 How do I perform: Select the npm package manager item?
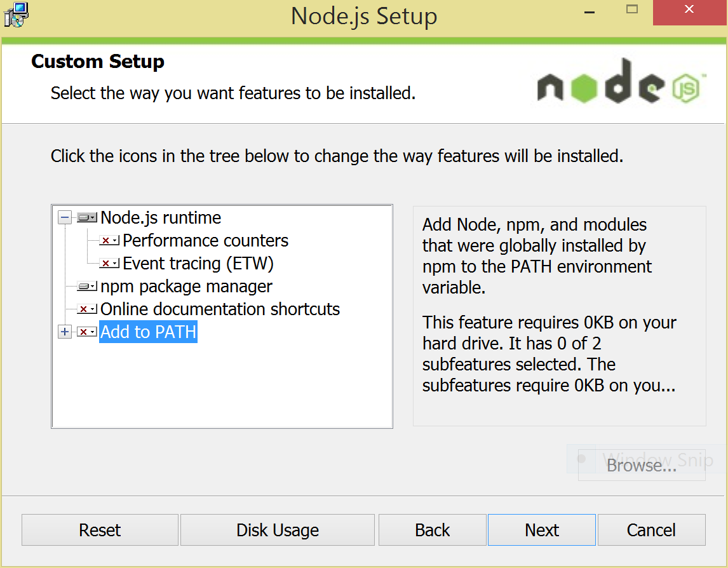tap(186, 286)
